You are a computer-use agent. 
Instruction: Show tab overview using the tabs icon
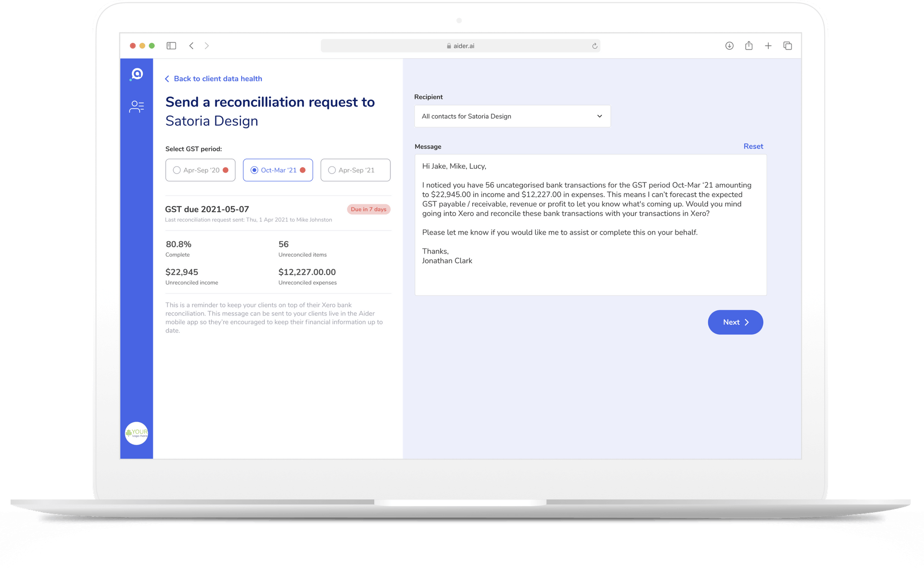coord(788,46)
